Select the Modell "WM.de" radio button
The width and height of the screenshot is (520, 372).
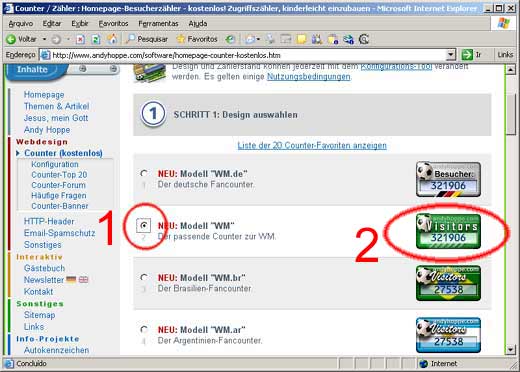point(144,174)
